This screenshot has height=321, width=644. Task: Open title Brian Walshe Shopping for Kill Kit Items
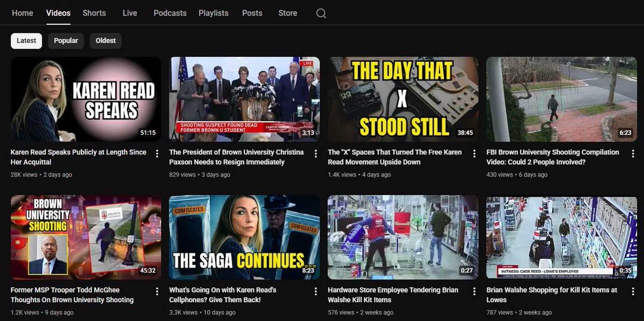(x=552, y=295)
